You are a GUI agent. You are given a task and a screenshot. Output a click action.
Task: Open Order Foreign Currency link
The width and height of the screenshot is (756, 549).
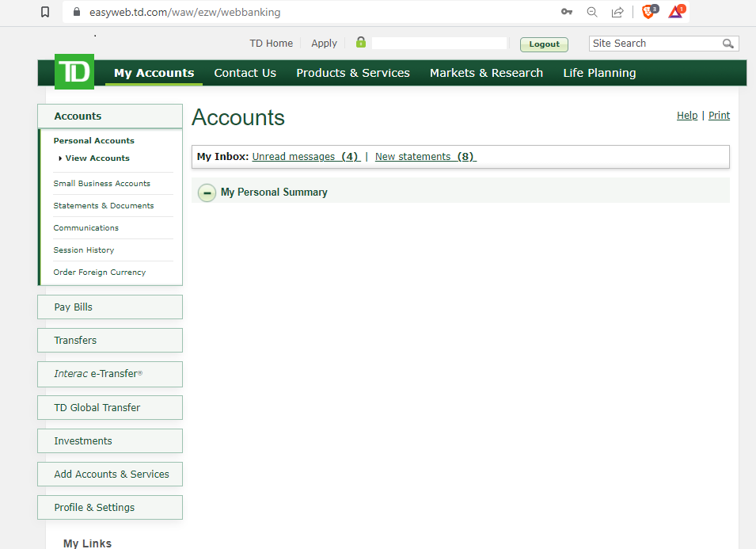pyautogui.click(x=99, y=272)
